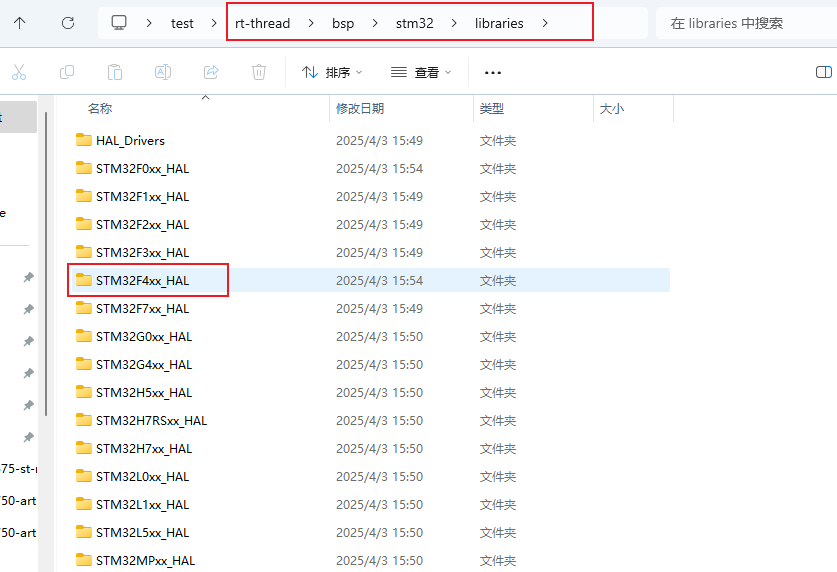Navigate to rt-thread in breadcrumb
837x572 pixels.
coord(263,23)
